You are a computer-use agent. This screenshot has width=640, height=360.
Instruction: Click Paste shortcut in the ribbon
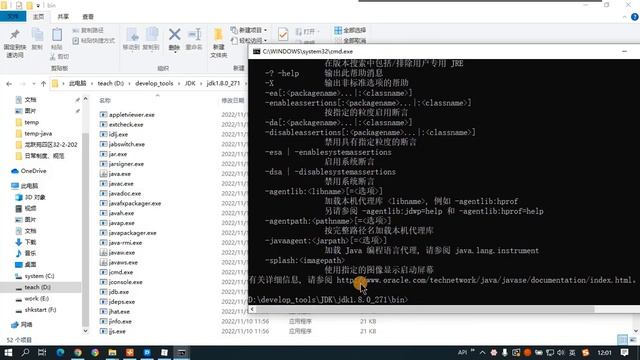coord(93,41)
